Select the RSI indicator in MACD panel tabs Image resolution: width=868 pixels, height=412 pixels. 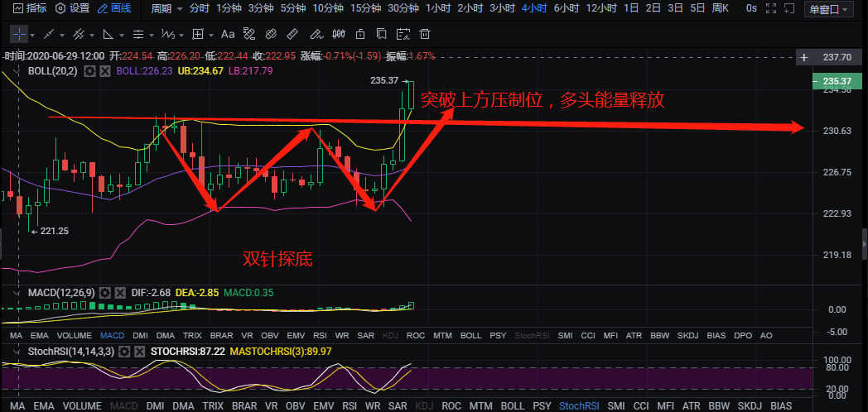[321, 336]
